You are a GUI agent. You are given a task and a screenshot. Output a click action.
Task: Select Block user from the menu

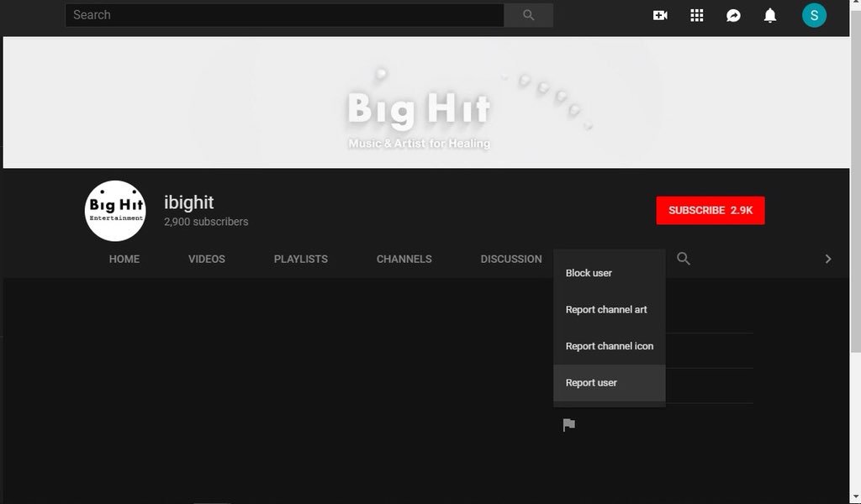click(610, 272)
